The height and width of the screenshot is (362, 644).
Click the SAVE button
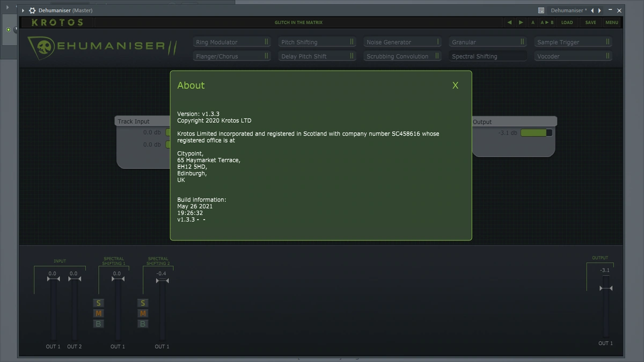click(590, 23)
